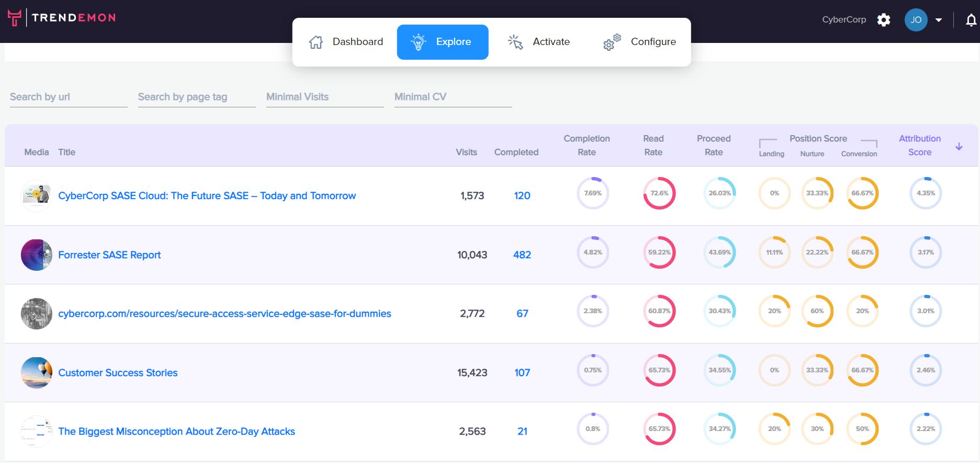Click the Configure gears icon

coord(612,42)
